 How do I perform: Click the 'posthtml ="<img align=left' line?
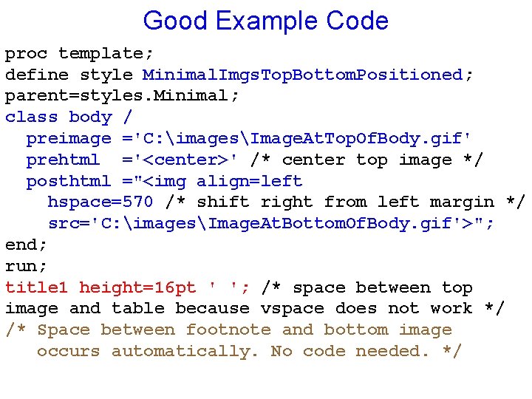164,182
